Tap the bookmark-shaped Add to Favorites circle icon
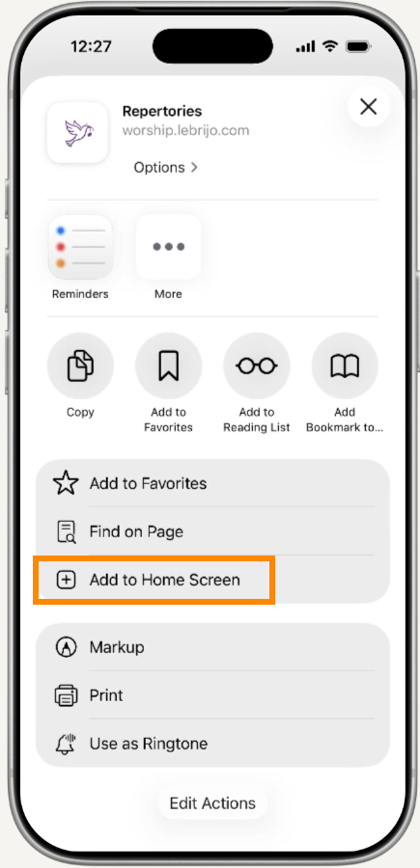Screen dimensions: 420x868 pos(168,366)
